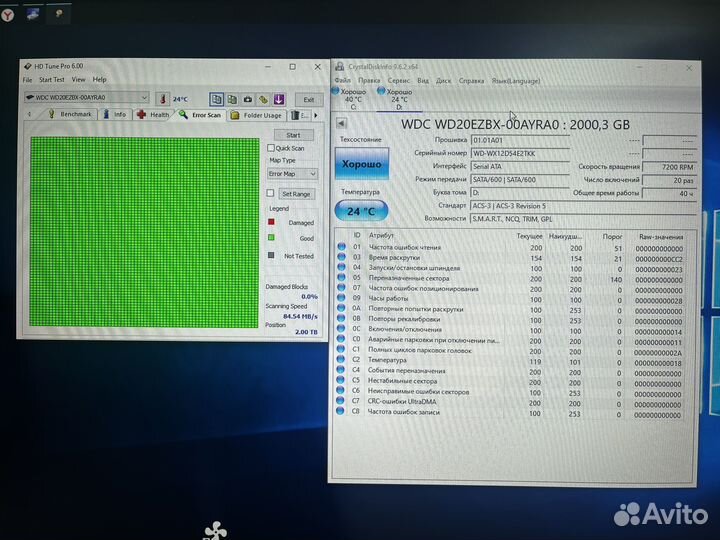Open the WDC WD20EZBX-00AYRA0 drive dropdown

point(87,97)
